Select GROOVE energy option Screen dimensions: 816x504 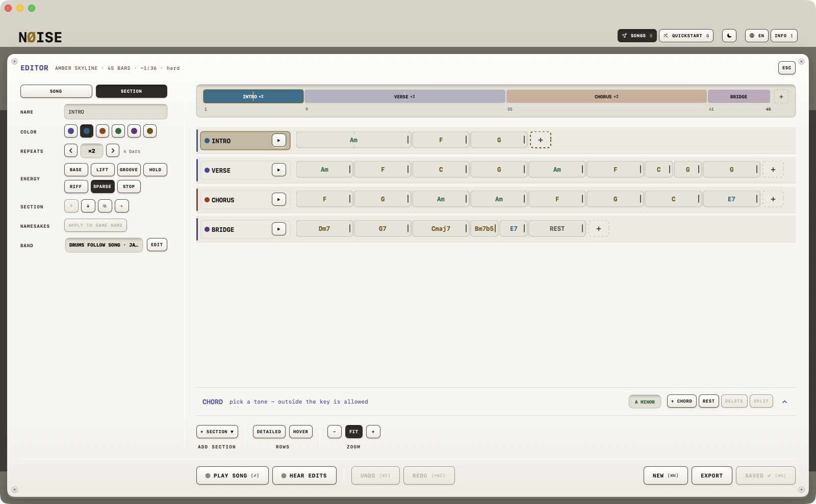129,170
